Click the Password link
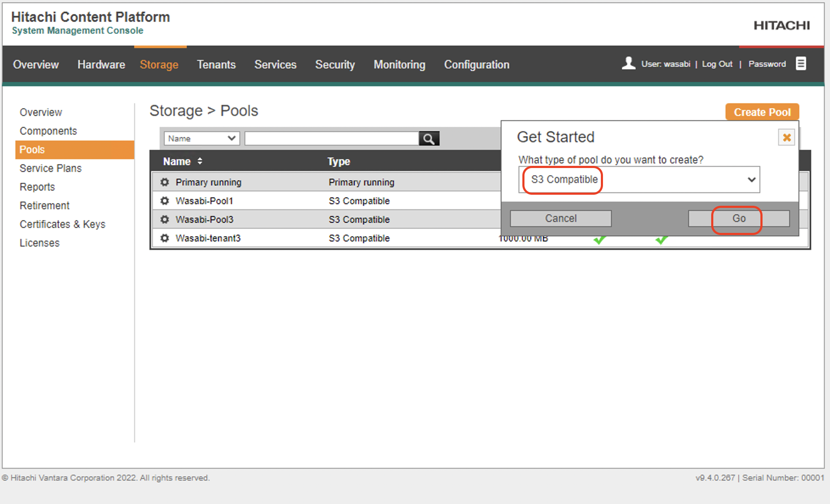Screen dimensions: 830x504 click(x=767, y=64)
